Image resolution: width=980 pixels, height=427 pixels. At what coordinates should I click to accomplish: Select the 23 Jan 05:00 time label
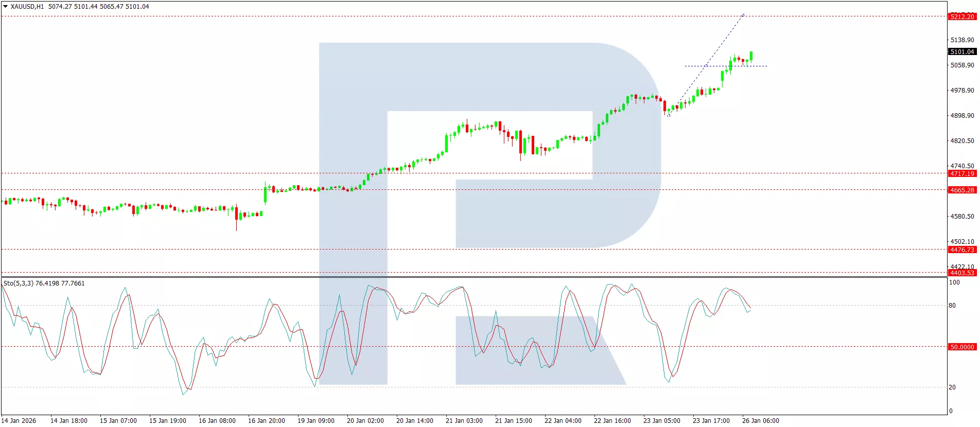coord(661,420)
